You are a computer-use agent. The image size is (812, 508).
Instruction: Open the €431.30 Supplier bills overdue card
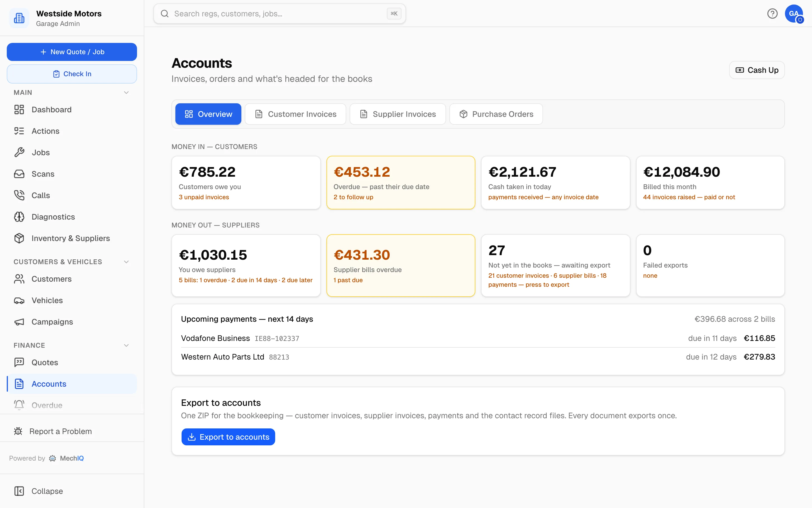point(401,265)
